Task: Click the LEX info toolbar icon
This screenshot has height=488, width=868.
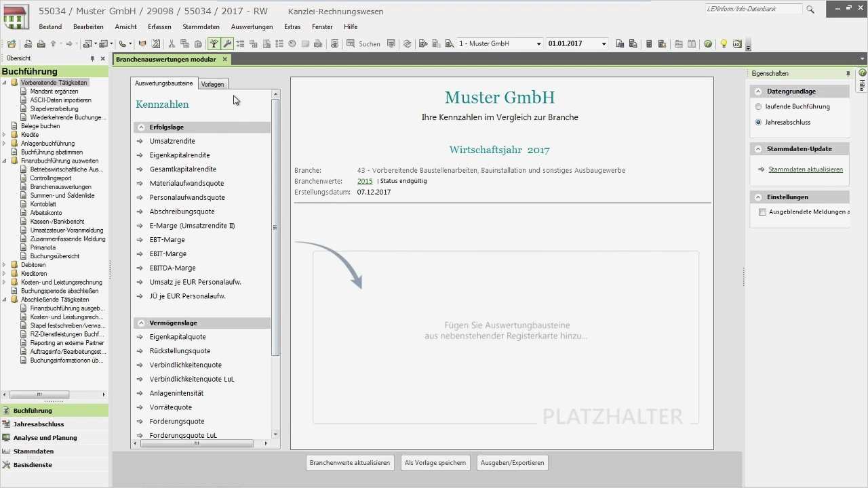Action: click(737, 44)
